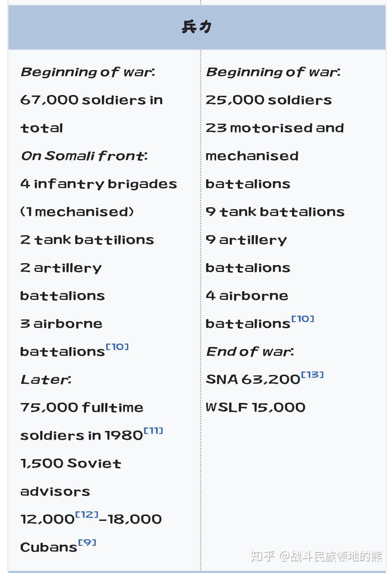The image size is (392, 573).
Task: Click the '(1 mechanised)' text
Action: 77,212
